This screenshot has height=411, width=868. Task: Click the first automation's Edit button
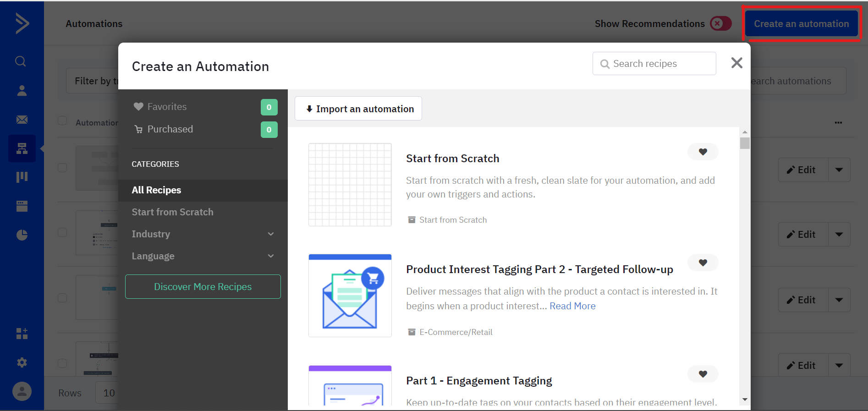coord(803,170)
